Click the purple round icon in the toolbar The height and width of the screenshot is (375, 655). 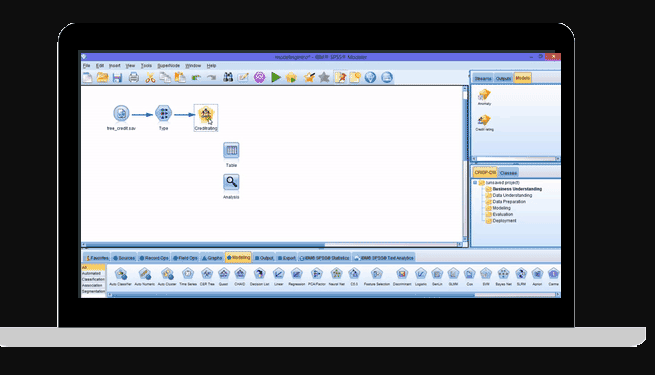tap(259, 77)
